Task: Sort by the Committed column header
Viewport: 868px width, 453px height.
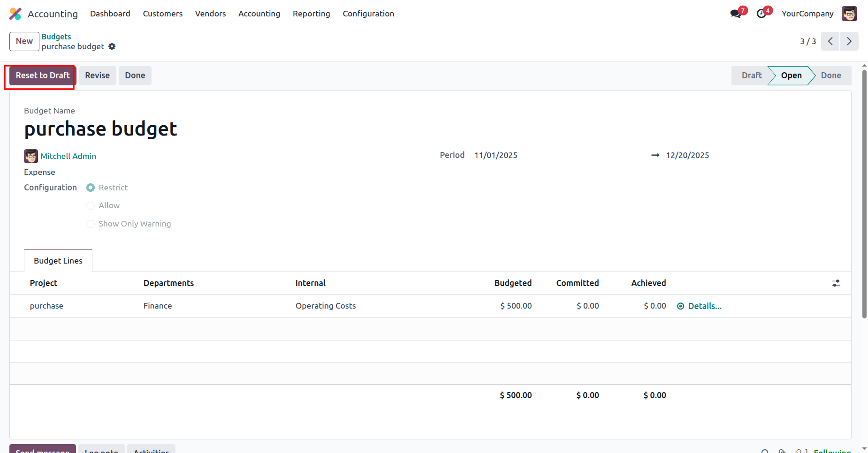Action: pos(578,283)
